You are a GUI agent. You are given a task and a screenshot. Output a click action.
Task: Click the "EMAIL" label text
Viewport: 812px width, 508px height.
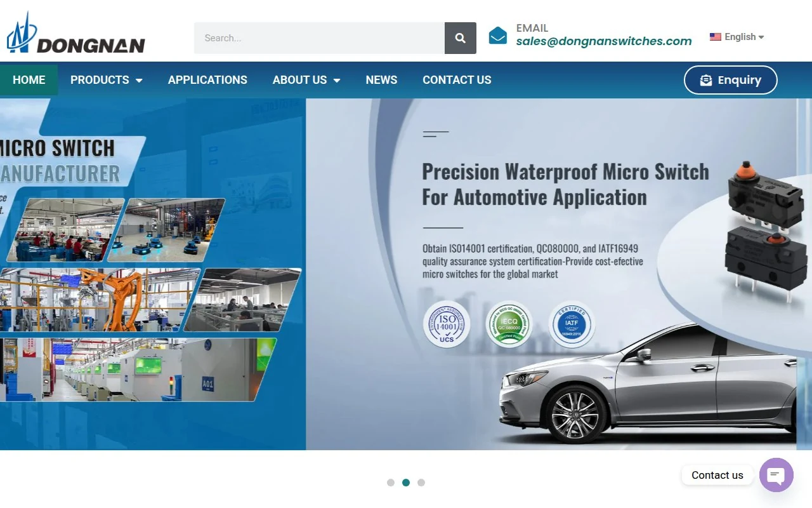pos(532,28)
